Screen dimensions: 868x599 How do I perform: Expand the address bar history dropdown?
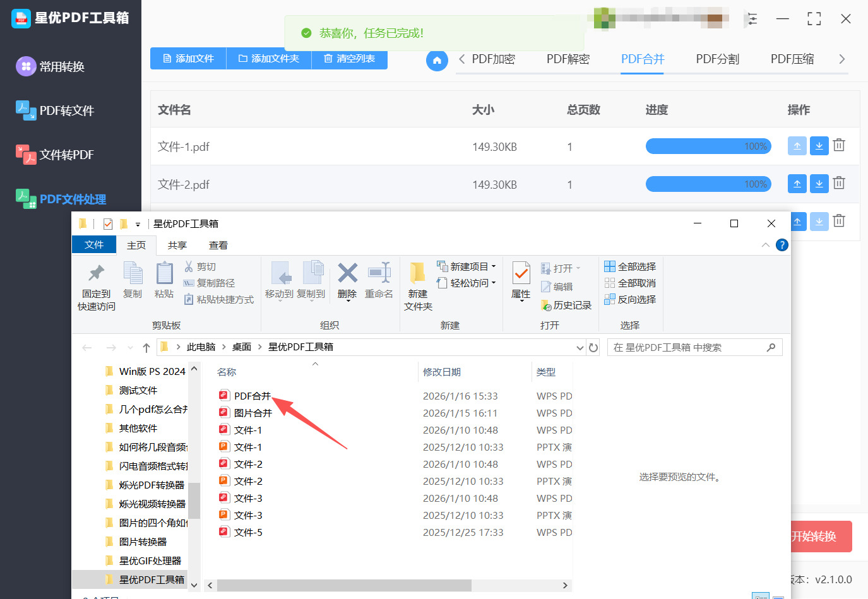(580, 348)
